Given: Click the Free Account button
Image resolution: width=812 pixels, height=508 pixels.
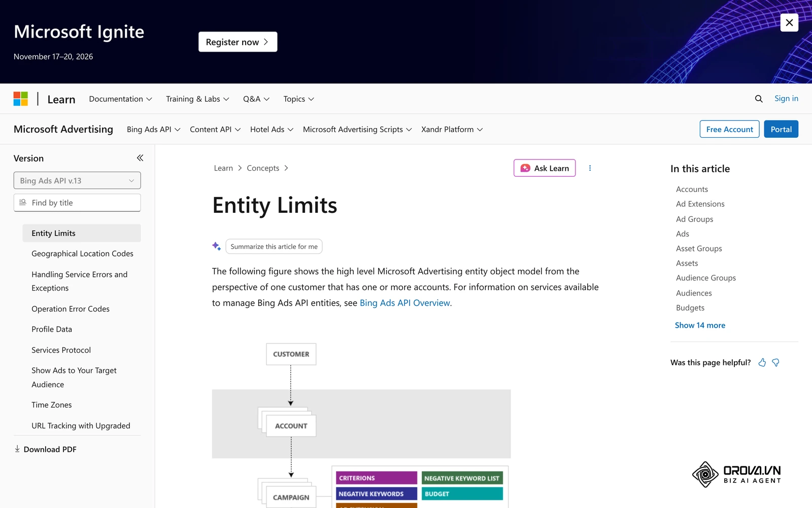Looking at the screenshot, I should [729, 129].
